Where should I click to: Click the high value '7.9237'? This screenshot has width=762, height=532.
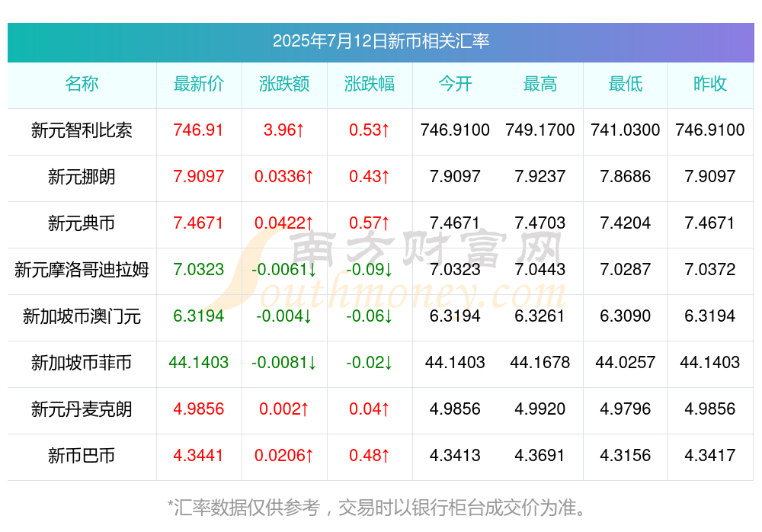(540, 177)
